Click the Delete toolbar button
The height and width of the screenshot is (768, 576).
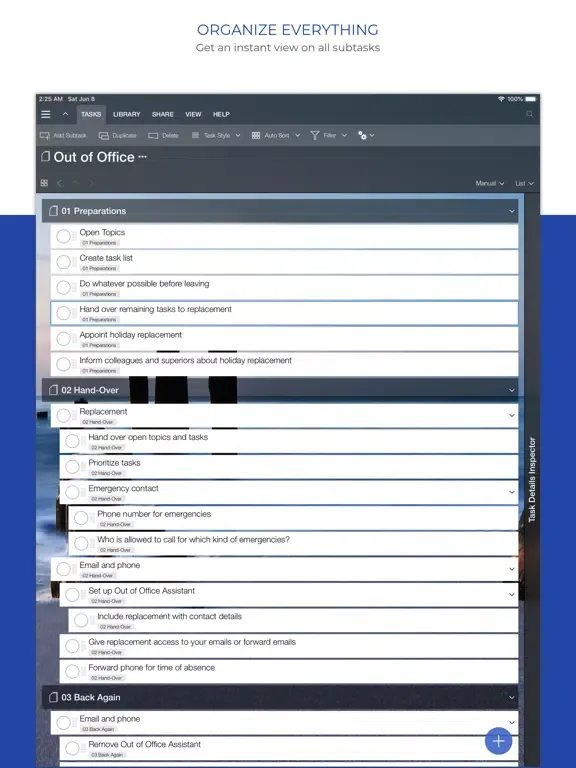pos(164,135)
